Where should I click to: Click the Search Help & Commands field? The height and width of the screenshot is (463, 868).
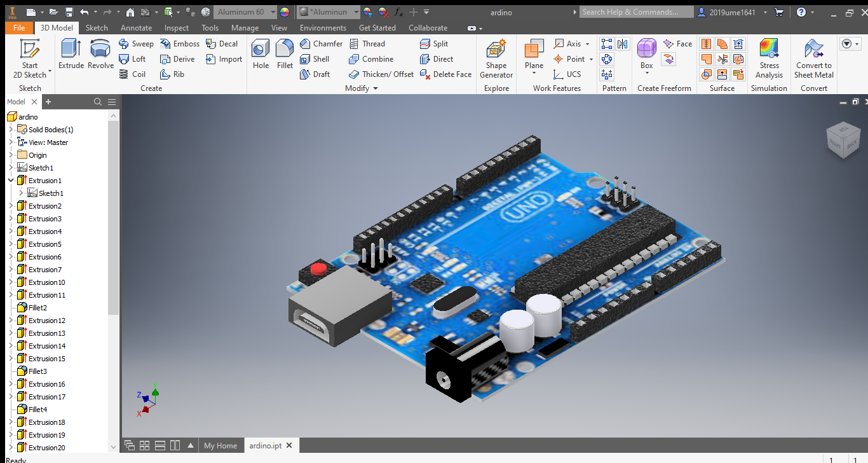click(x=636, y=12)
